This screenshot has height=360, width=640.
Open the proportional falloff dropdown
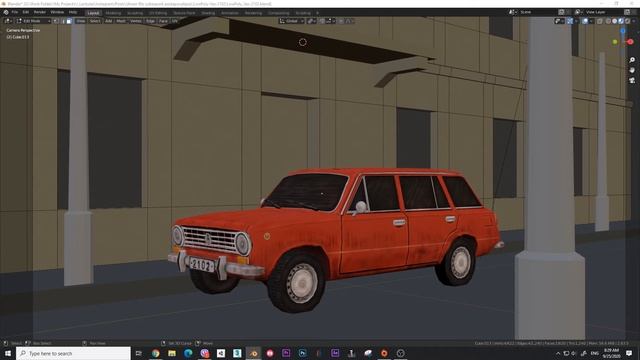point(349,21)
